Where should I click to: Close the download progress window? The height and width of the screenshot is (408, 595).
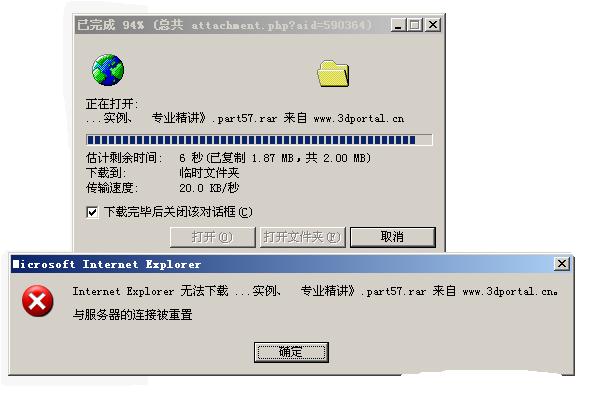[x=432, y=25]
